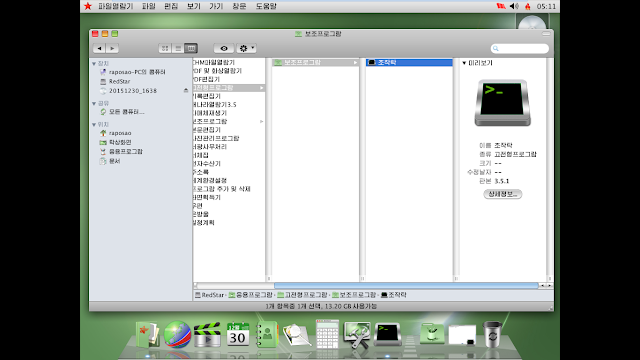Click the search field in toolbar
The image size is (640, 360).
(520, 49)
